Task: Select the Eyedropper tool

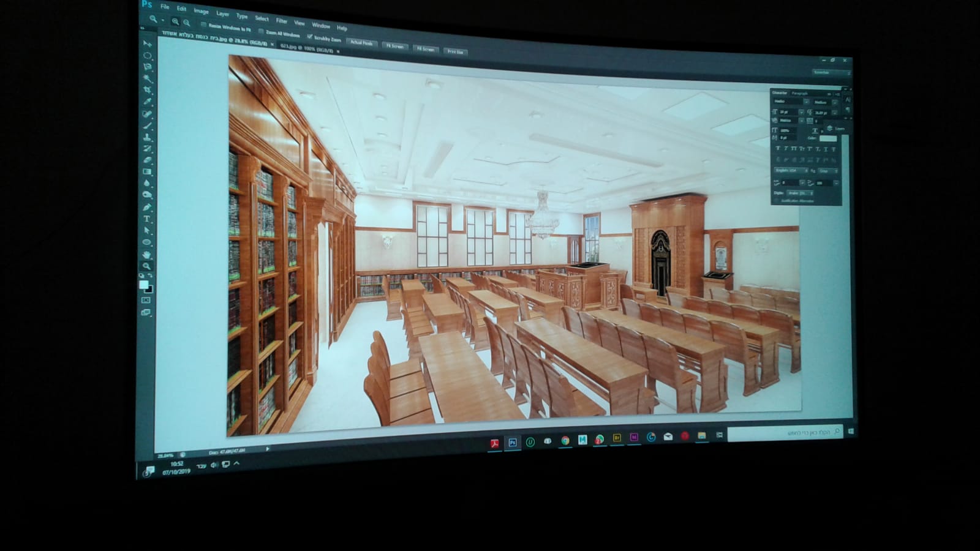Action: click(x=147, y=102)
